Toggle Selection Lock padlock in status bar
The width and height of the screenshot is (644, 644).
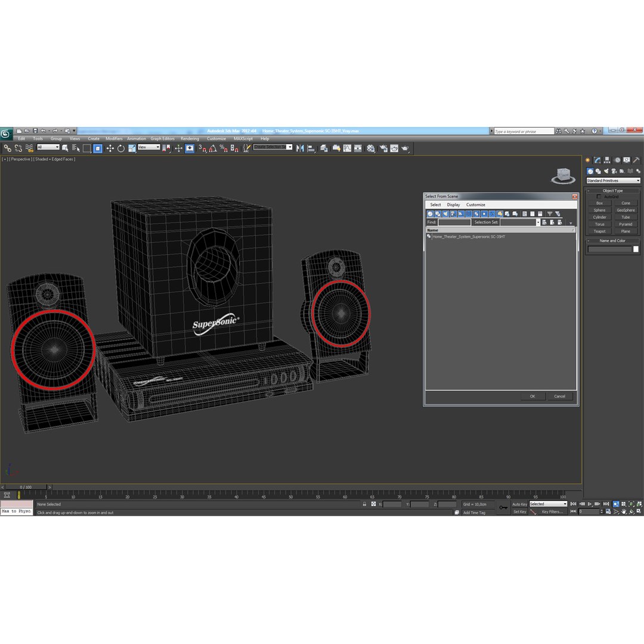[x=364, y=504]
